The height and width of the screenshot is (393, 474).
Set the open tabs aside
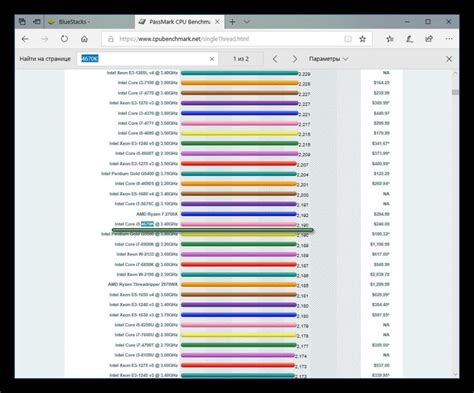point(37,22)
